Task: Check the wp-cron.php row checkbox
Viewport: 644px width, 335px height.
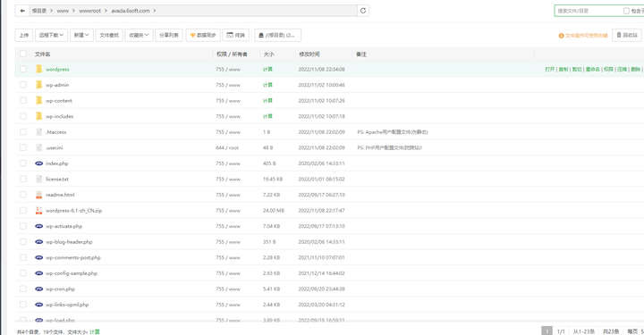Action: point(23,289)
